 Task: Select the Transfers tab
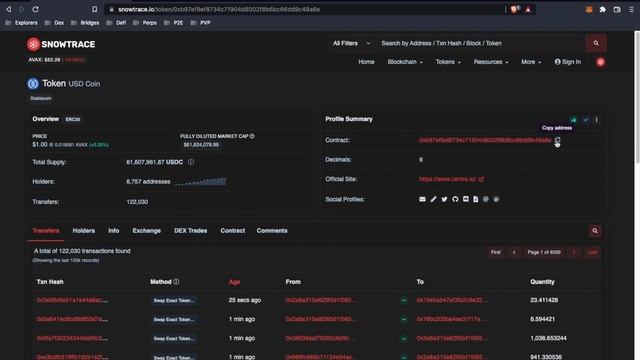point(46,231)
